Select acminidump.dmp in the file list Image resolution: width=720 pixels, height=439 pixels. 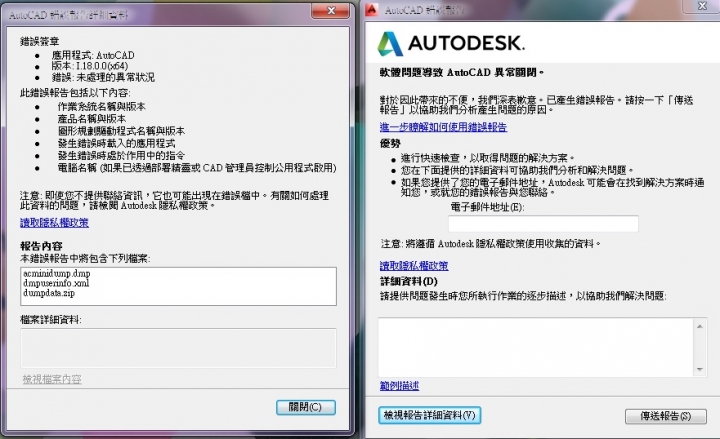tap(56, 274)
